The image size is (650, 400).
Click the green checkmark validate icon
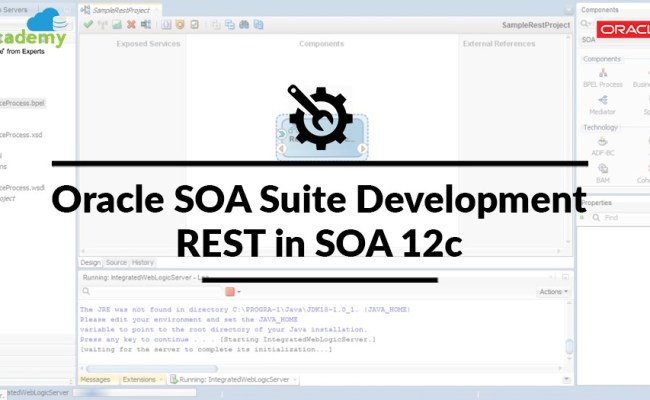(88, 24)
